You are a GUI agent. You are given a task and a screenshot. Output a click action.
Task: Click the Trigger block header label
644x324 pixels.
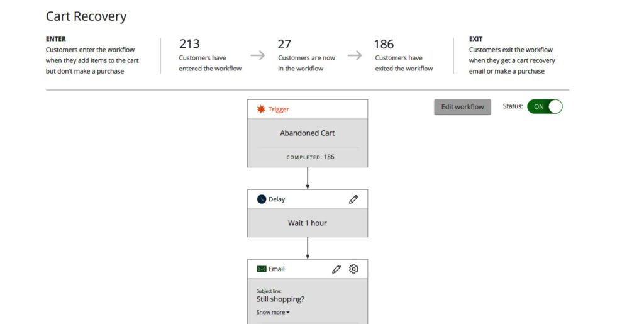(x=279, y=109)
